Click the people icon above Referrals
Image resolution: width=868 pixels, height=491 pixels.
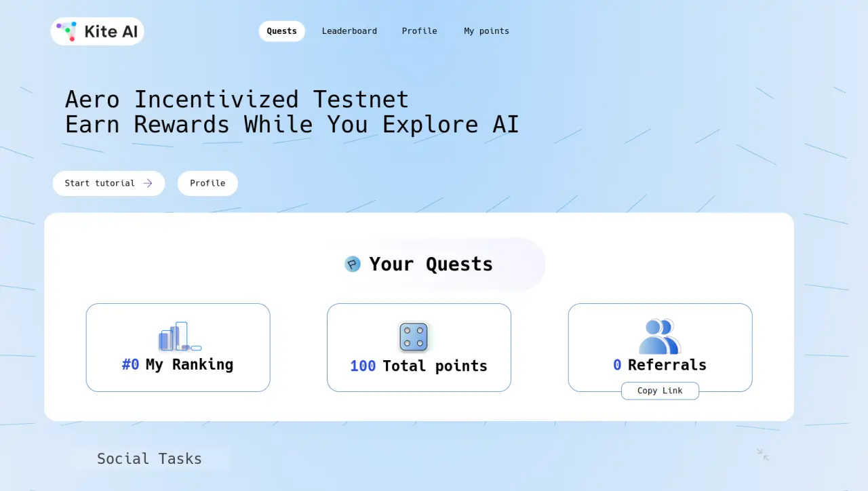pyautogui.click(x=660, y=336)
